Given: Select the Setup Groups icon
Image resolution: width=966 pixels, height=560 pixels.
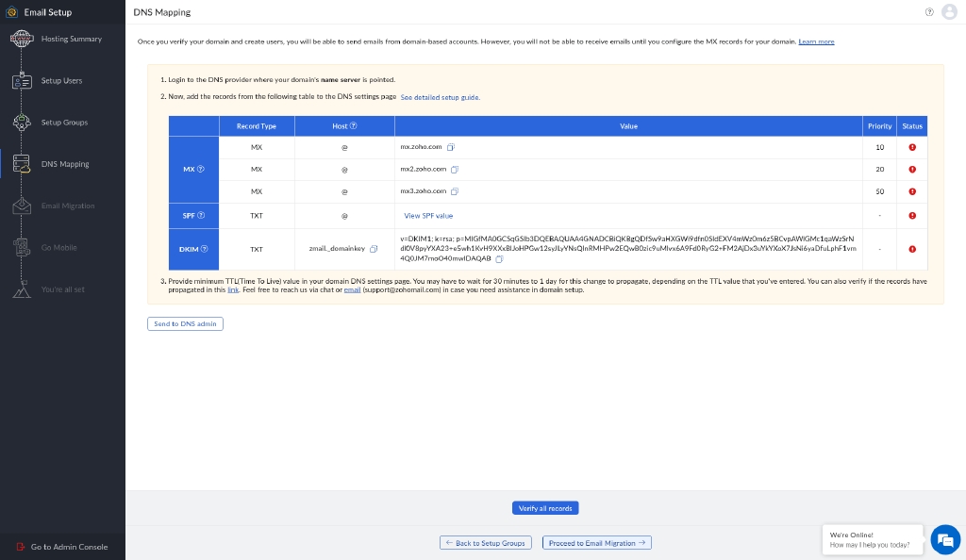Looking at the screenshot, I should click(x=22, y=123).
